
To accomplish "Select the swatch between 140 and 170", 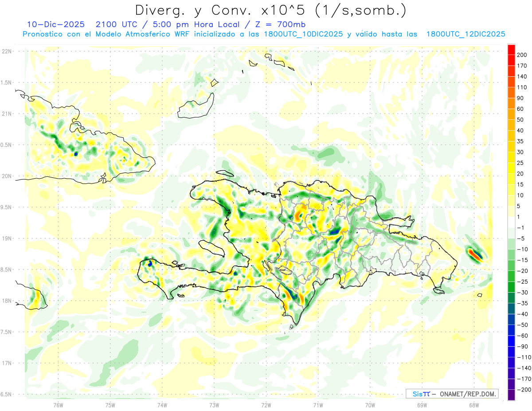I will (512, 71).
